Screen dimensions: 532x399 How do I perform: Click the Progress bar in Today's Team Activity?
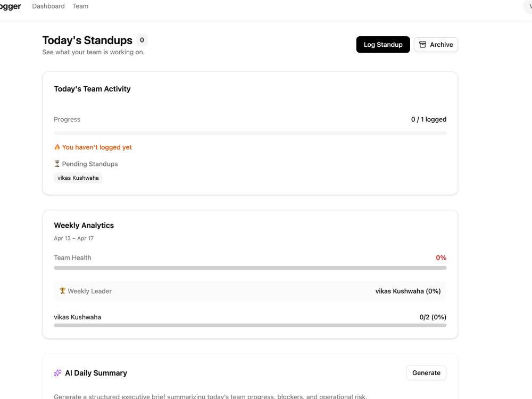250,134
